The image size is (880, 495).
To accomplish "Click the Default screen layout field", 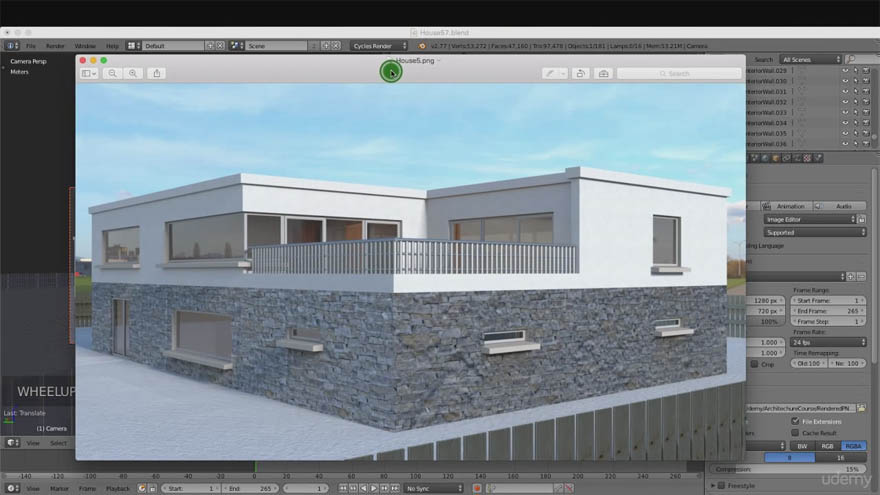I will [x=173, y=46].
